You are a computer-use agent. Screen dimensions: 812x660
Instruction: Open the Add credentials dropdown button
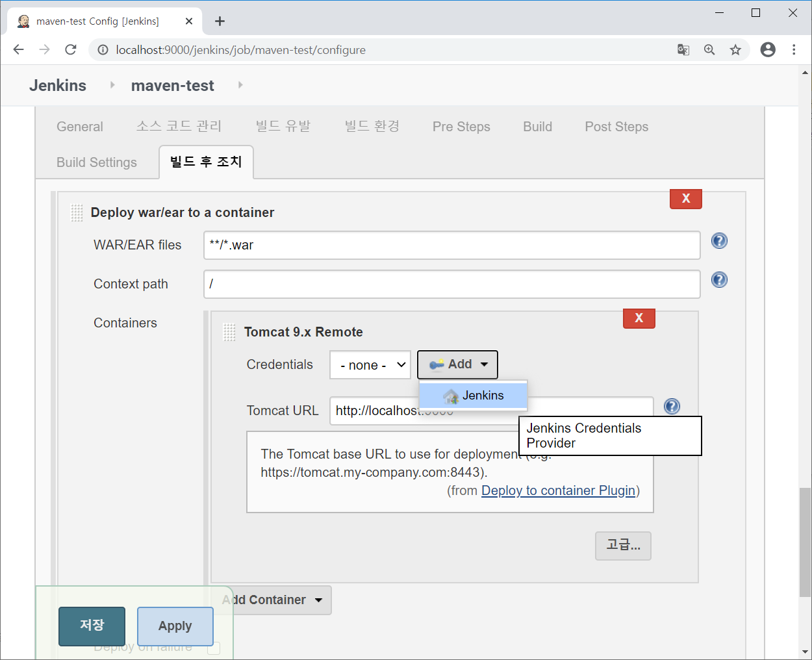coord(457,364)
